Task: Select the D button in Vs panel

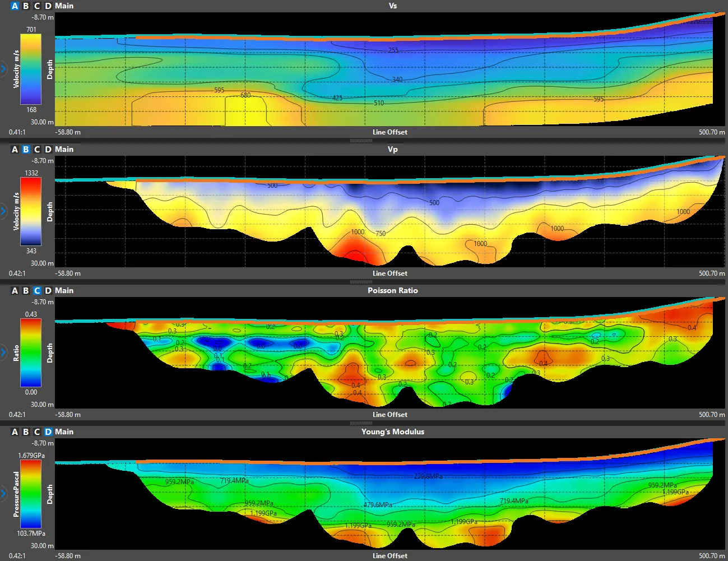Action: [x=48, y=6]
